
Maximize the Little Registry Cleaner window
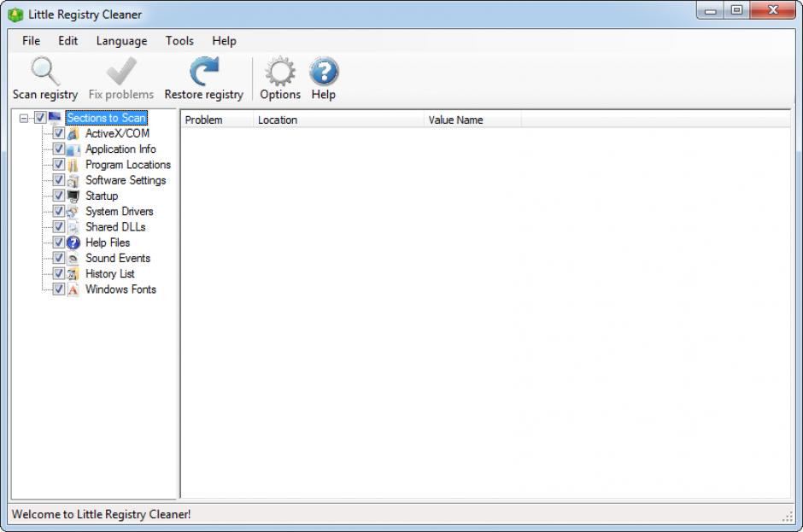point(736,10)
